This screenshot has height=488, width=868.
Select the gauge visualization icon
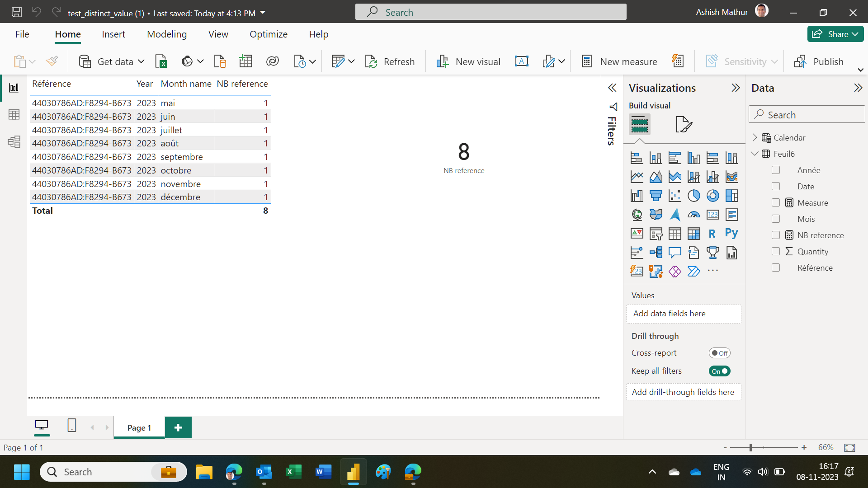(693, 215)
